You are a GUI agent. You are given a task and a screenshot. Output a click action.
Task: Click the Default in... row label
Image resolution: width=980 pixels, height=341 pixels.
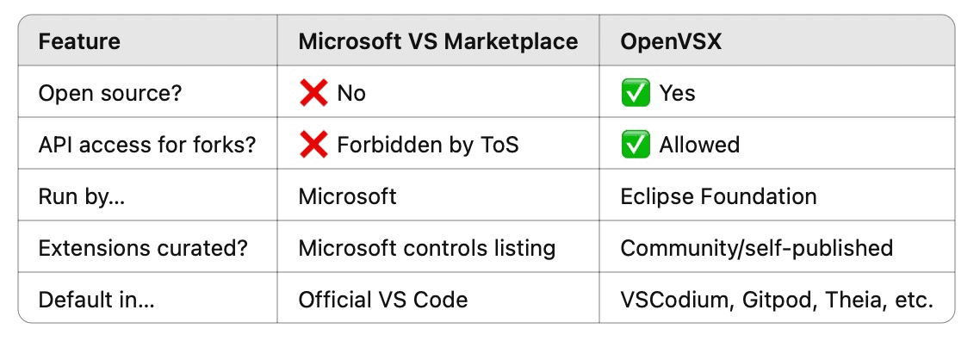pyautogui.click(x=96, y=300)
